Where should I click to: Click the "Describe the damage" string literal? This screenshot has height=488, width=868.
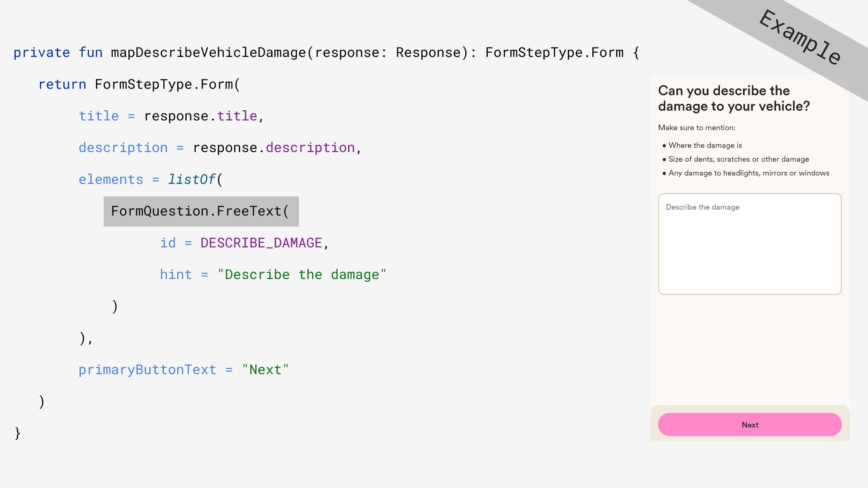(x=302, y=275)
